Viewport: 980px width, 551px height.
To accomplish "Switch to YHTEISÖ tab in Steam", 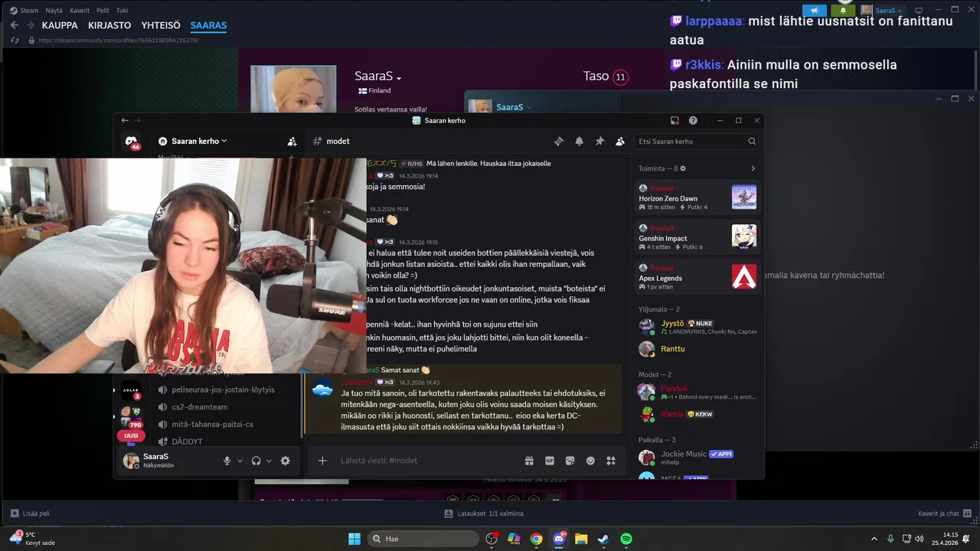I will tap(161, 25).
